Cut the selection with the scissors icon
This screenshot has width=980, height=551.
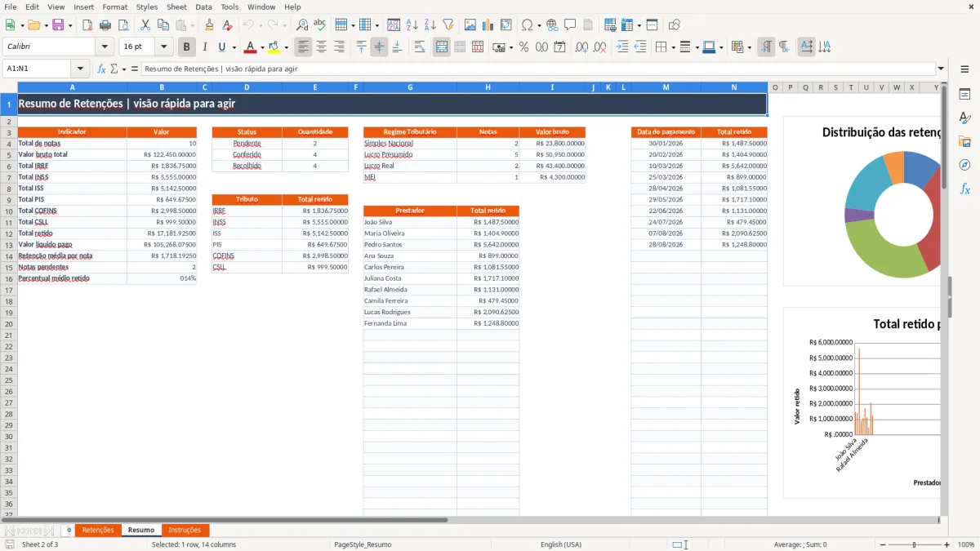[145, 25]
